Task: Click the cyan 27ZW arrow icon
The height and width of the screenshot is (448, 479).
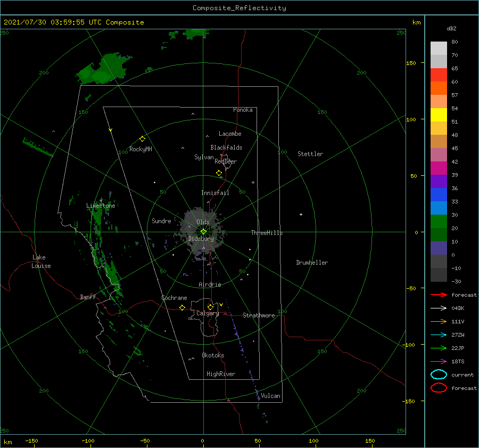Action: pos(439,335)
